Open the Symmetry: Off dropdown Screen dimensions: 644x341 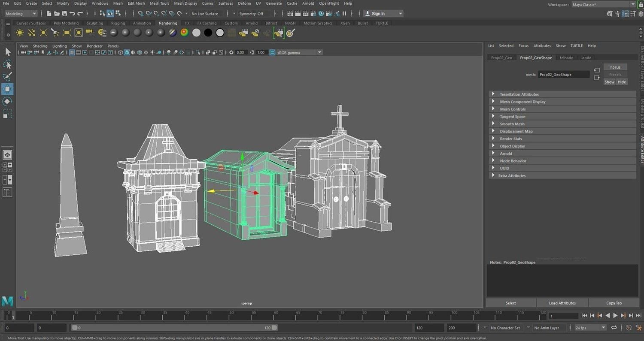coord(254,14)
